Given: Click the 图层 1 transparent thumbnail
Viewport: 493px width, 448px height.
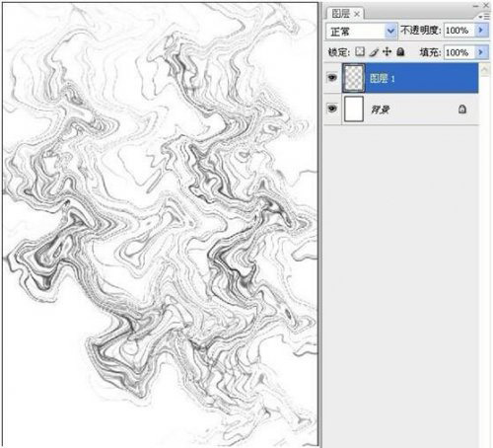Looking at the screenshot, I should point(353,78).
